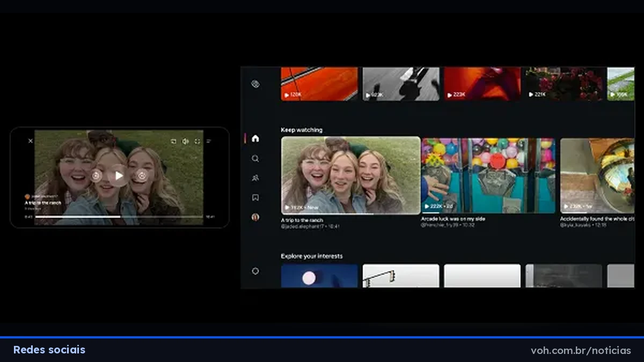Open 'A trip to the ranch' thumbnail
This screenshot has width=644, height=362.
(351, 175)
